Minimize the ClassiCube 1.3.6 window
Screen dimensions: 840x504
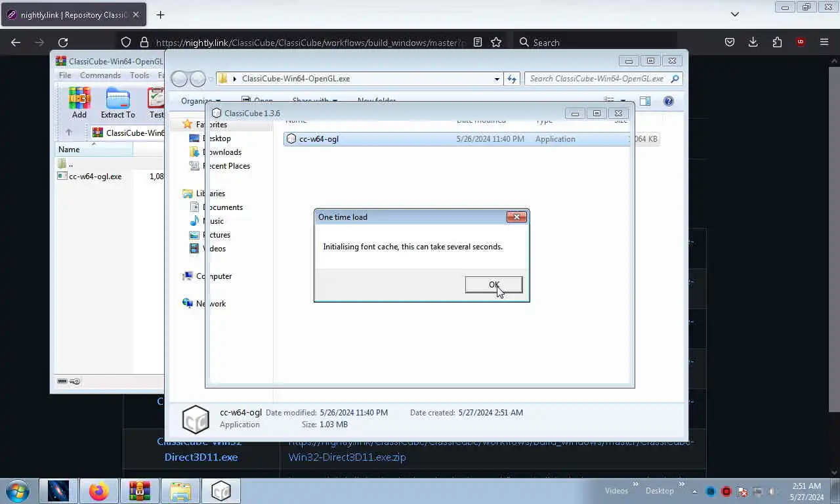tap(575, 113)
